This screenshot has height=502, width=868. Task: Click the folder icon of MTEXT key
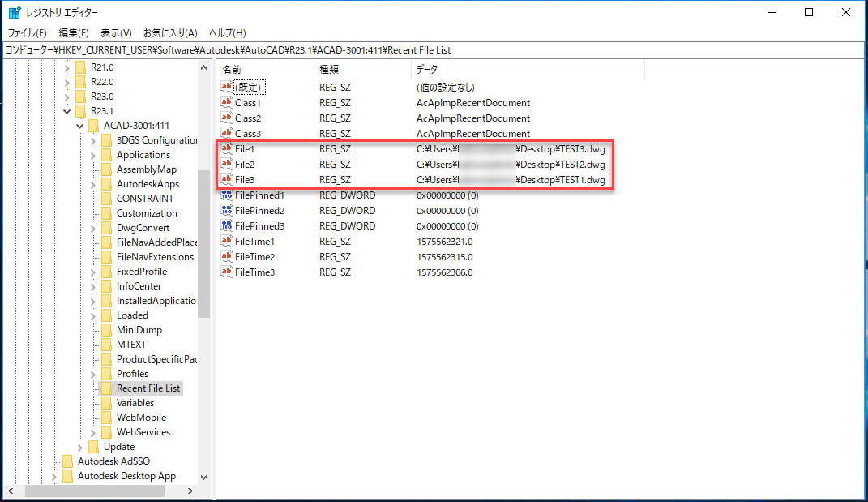[106, 345]
